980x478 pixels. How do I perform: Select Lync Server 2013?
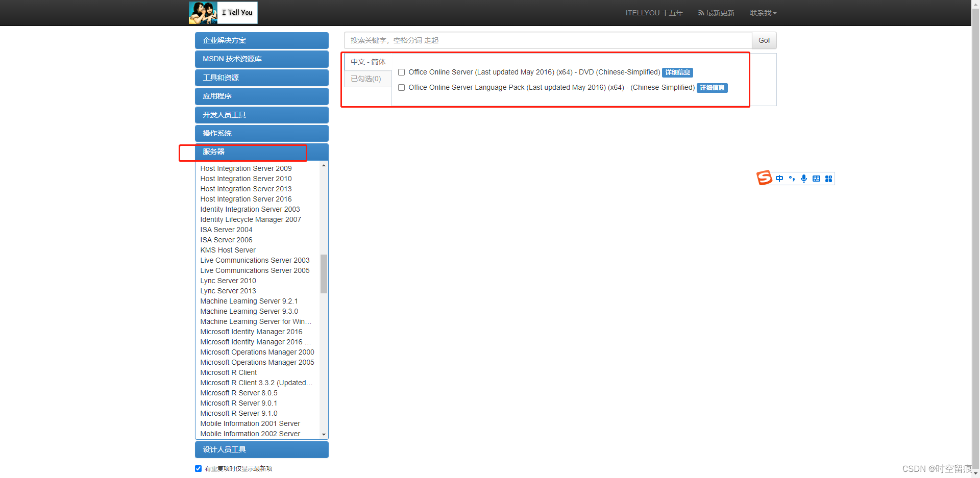(228, 291)
